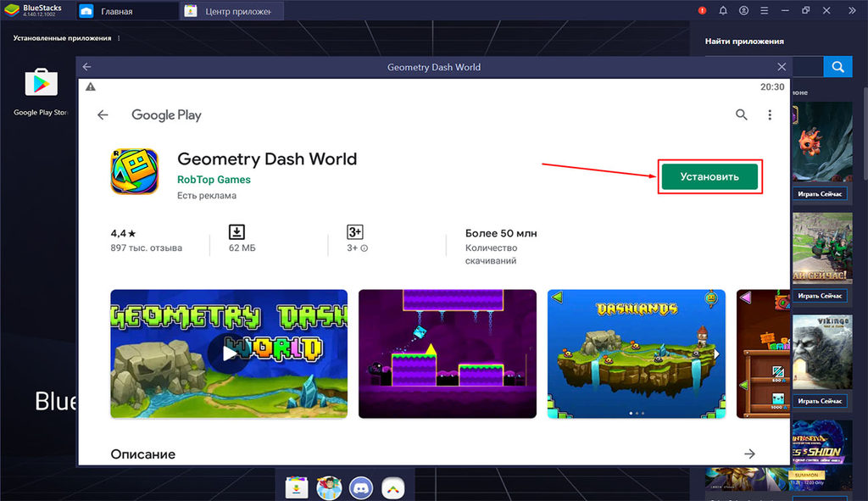Click the green Установить install button
Viewport: 868px width, 501px height.
point(709,176)
